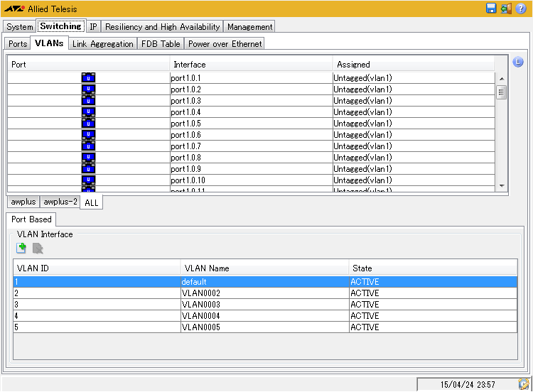This screenshot has height=392, width=533.
Task: Open the Power over Ethernet tab
Action: coord(225,44)
